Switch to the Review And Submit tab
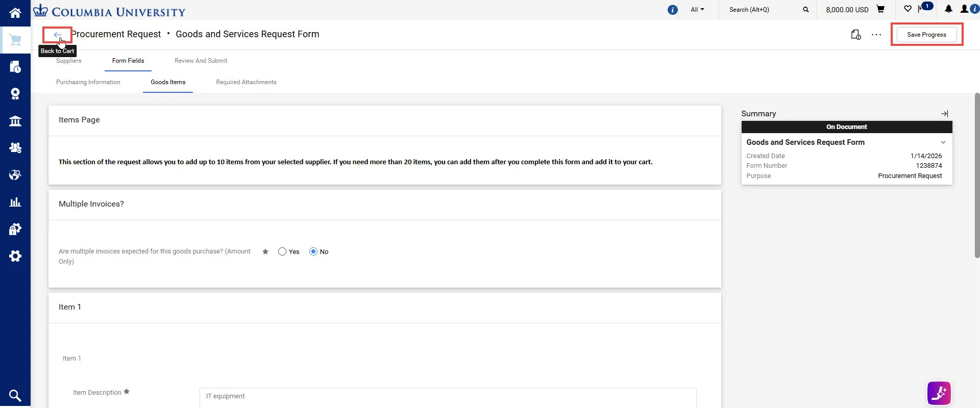Screen dimensions: 980x408 pos(201,61)
